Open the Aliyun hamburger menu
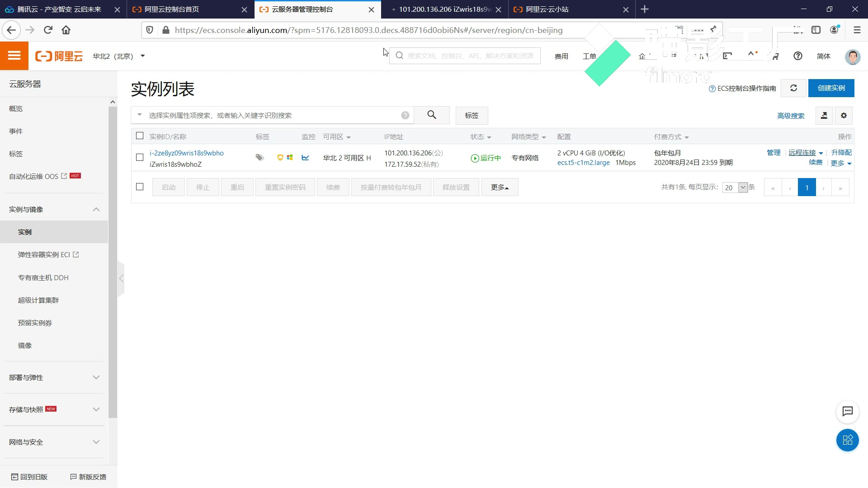The height and width of the screenshot is (488, 868). 14,56
